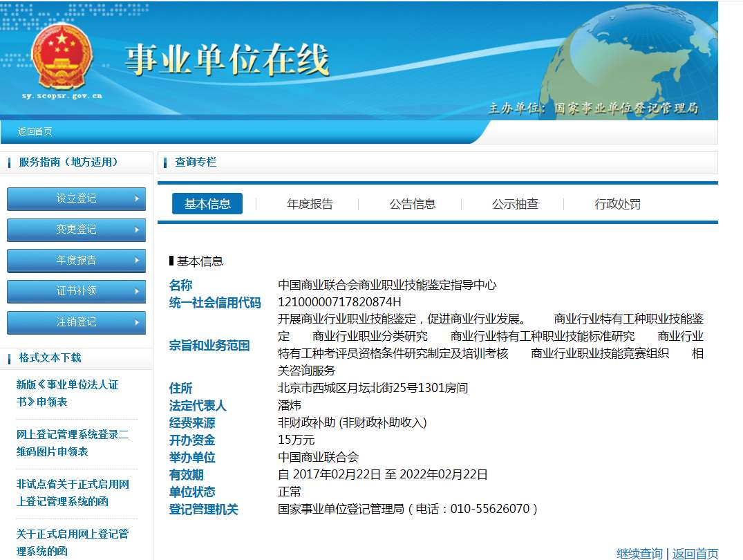The height and width of the screenshot is (560, 743).
Task: Click the credit code 12100000717820874H
Action: pyautogui.click(x=339, y=302)
